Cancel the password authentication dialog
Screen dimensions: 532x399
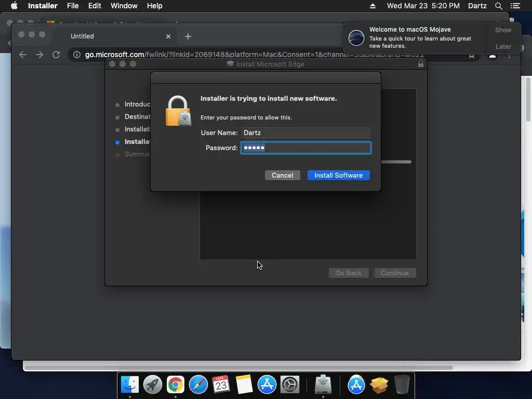point(282,176)
